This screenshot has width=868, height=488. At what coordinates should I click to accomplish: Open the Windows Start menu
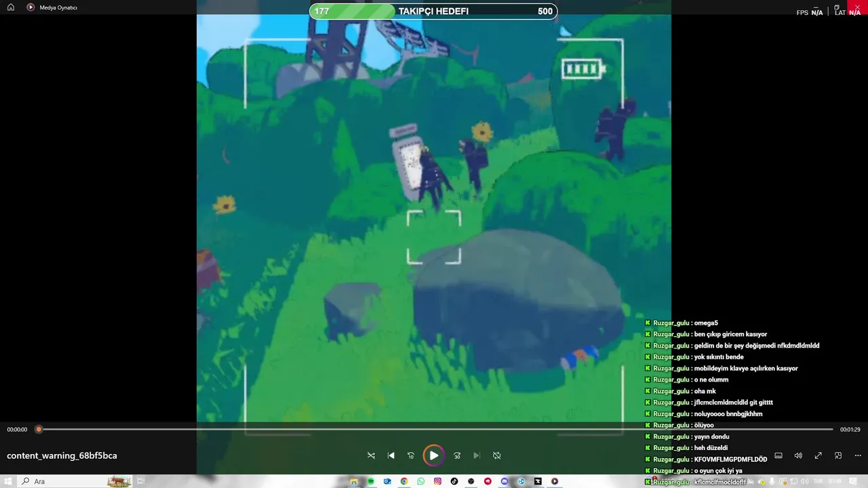[8, 481]
